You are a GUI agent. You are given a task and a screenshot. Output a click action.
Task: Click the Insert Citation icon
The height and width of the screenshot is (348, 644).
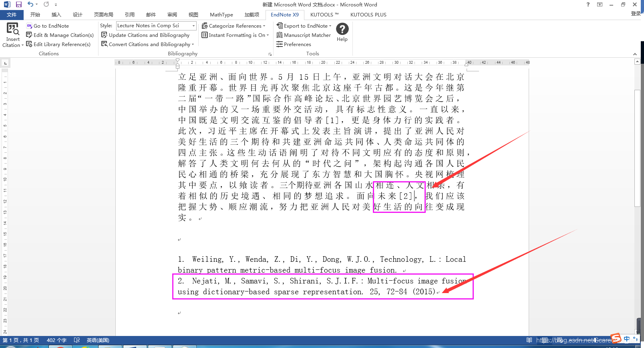[x=13, y=29]
